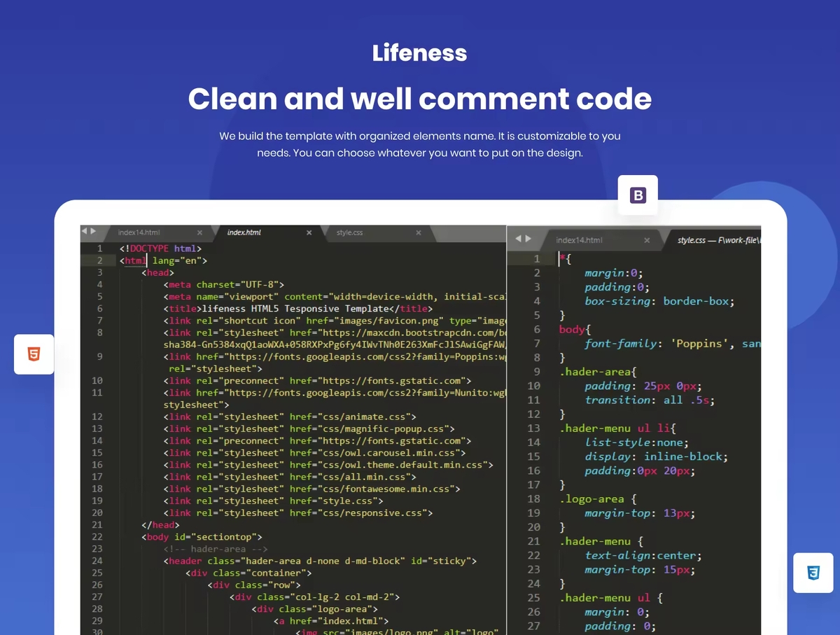This screenshot has height=635, width=840.
Task: Select the index.html tab
Action: coord(244,232)
